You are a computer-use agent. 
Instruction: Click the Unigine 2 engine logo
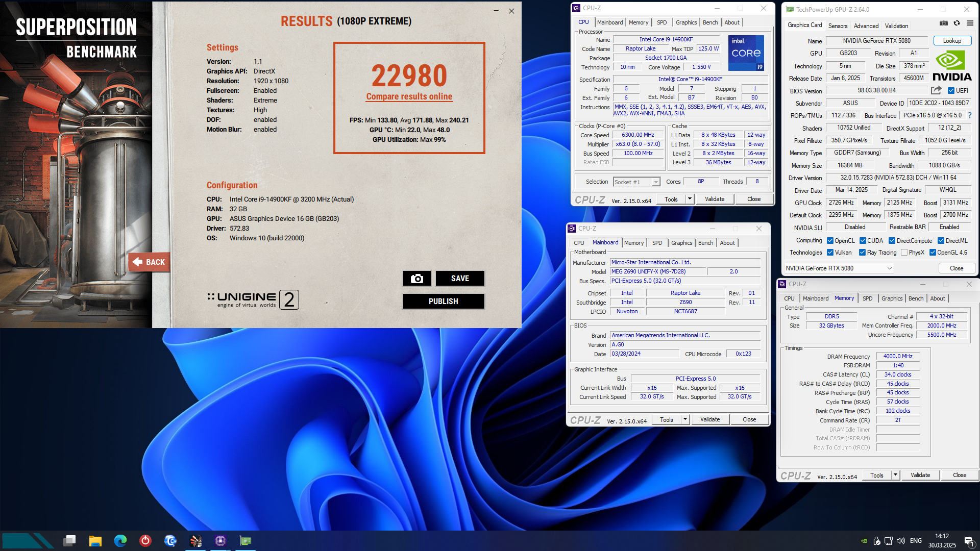coord(253,300)
